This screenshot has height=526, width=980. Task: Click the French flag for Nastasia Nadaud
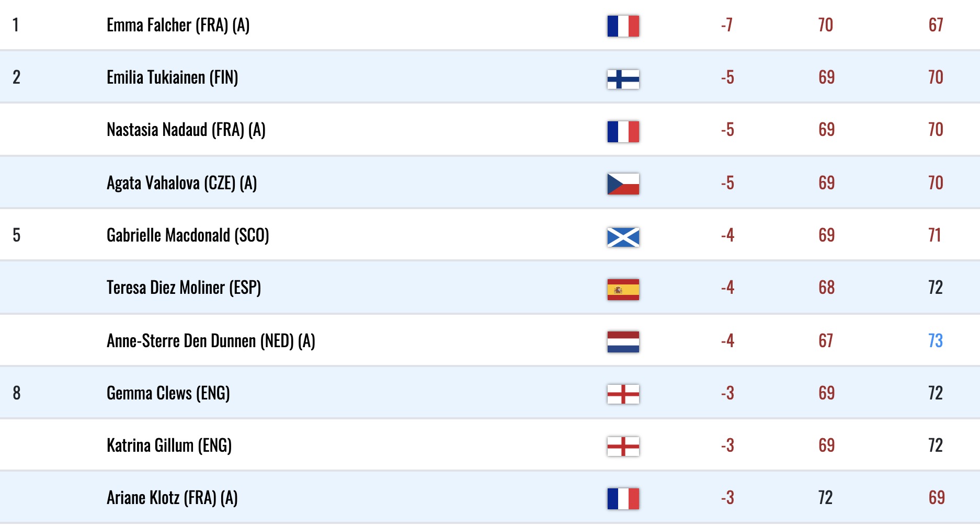623,131
